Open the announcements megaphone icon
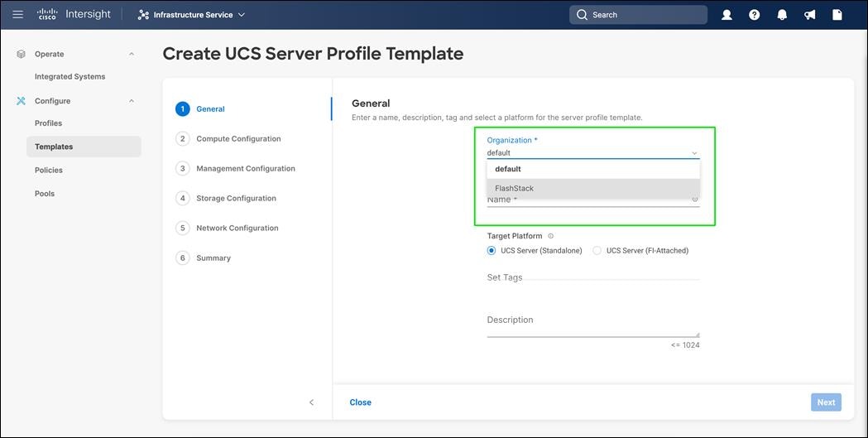This screenshot has width=868, height=438. coord(809,15)
